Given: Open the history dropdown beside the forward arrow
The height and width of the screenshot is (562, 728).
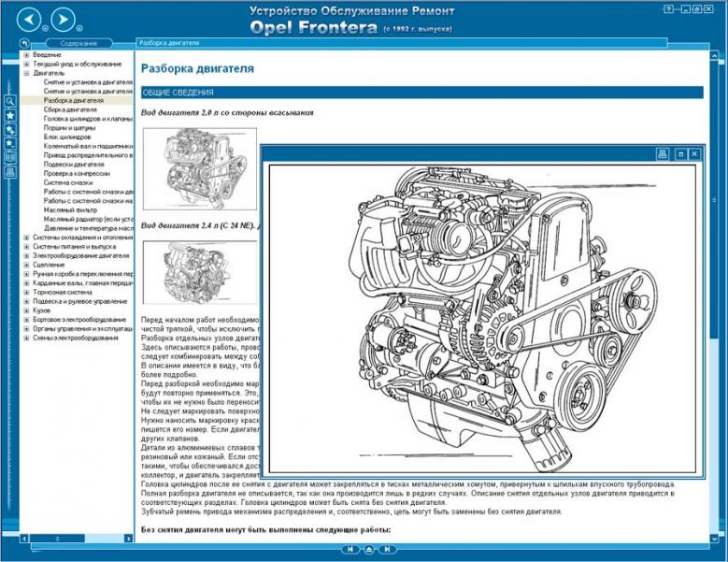Looking at the screenshot, I should tap(79, 28).
